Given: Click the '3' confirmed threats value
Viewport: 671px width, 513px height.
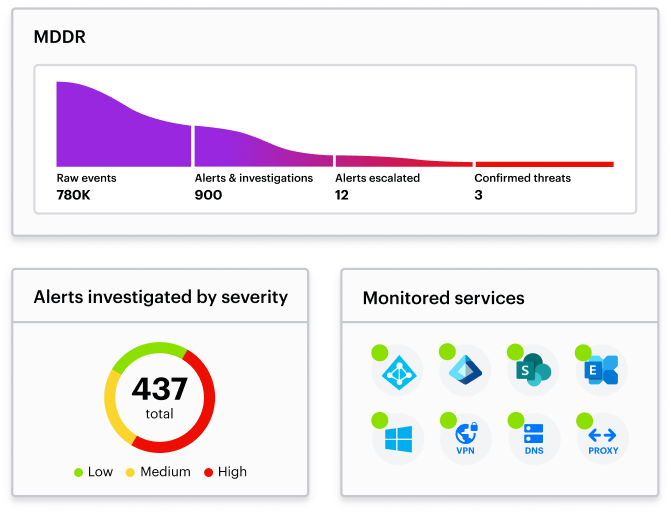Looking at the screenshot, I should point(478,195).
